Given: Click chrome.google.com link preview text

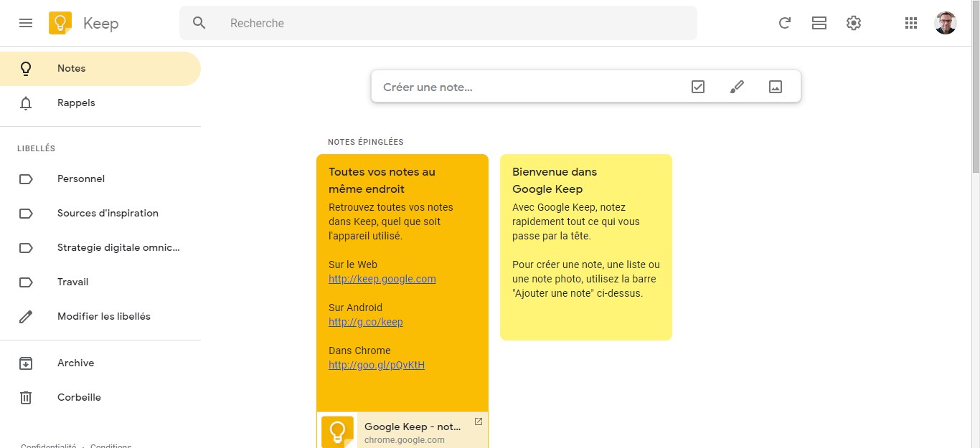Looking at the screenshot, I should click(405, 440).
